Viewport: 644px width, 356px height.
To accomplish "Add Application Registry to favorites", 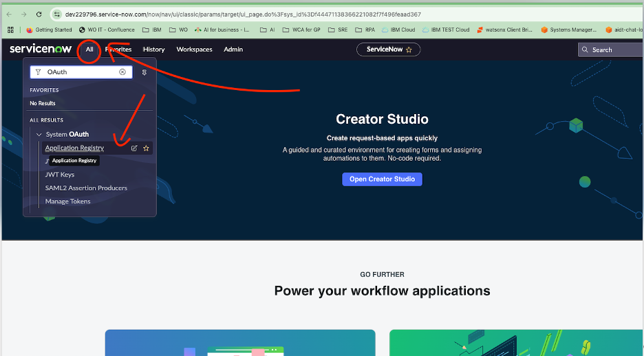I will point(146,148).
